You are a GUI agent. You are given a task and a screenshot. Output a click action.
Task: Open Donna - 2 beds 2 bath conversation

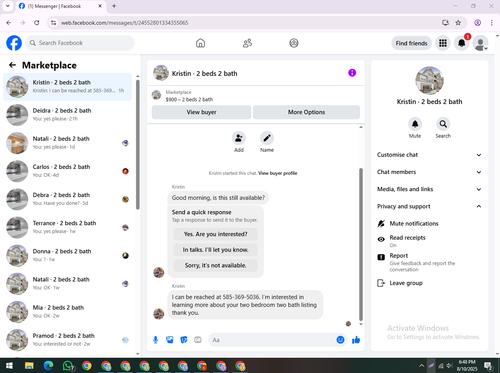tap(67, 256)
